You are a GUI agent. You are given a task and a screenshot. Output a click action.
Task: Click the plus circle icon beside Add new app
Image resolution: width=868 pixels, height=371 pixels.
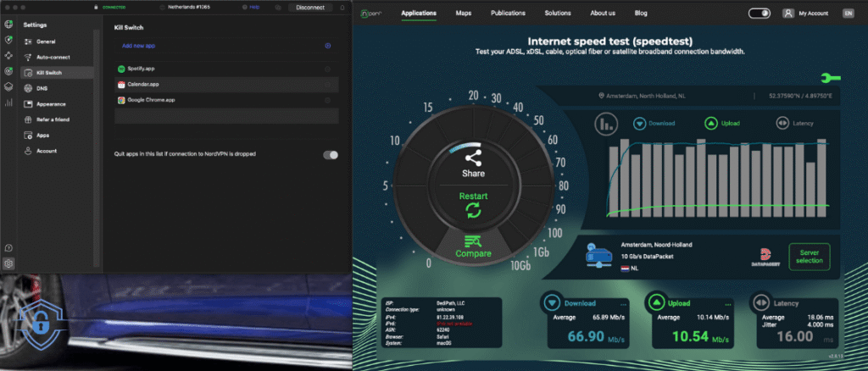[x=328, y=46]
